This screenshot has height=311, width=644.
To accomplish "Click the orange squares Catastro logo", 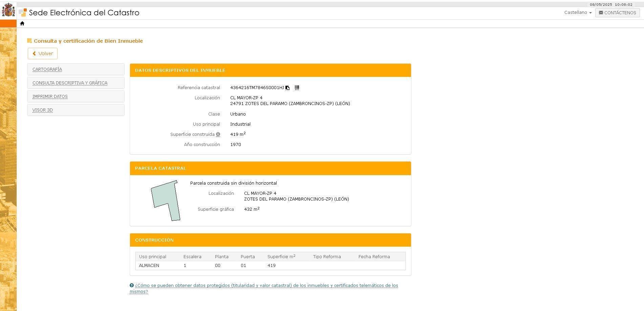I will click(23, 13).
